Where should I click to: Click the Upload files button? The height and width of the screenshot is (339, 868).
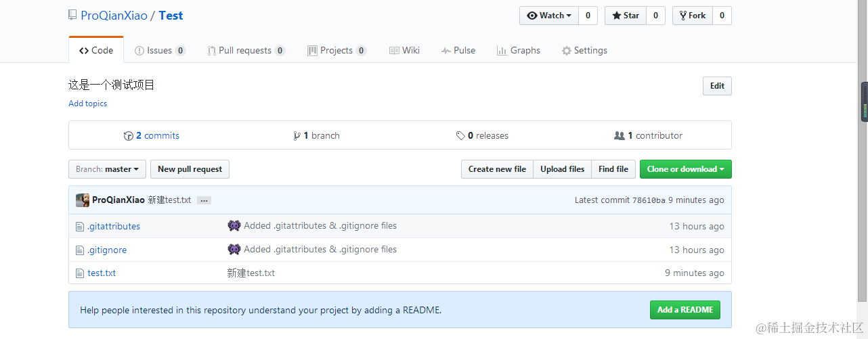(562, 169)
